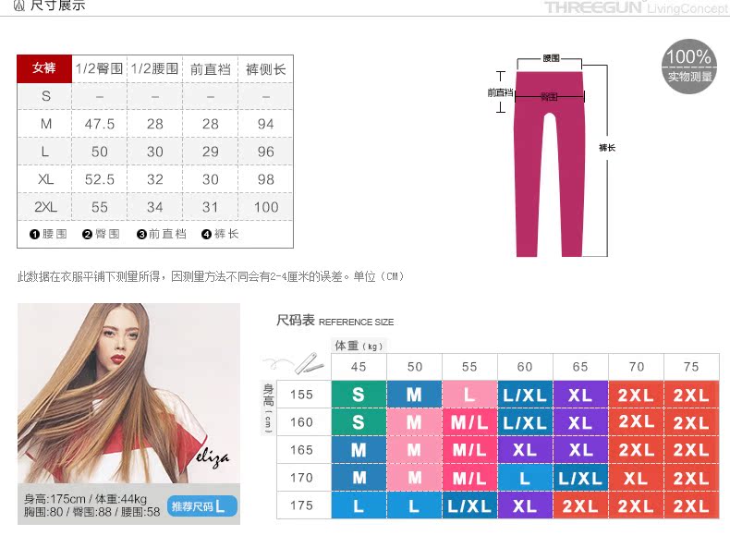
Task: Click the 32 waist value for size XL
Action: 155,179
